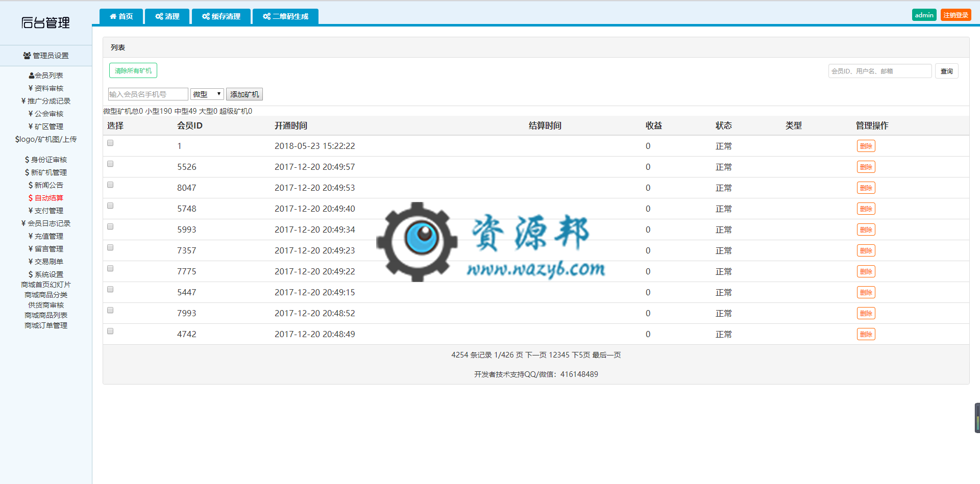The image size is (980, 484).
Task: Open 商城首页幻灯片 in the sidebar
Action: (46, 285)
